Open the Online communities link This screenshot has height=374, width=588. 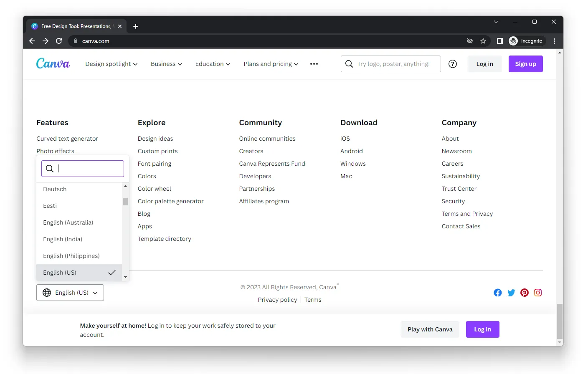267,139
